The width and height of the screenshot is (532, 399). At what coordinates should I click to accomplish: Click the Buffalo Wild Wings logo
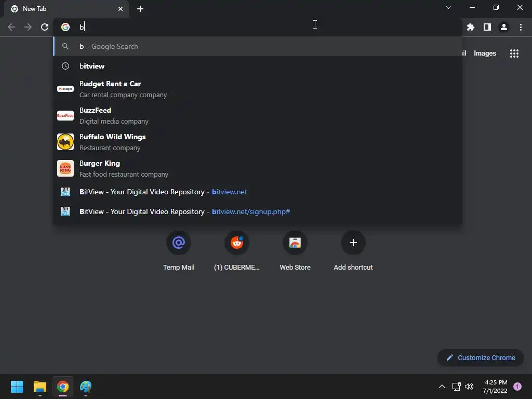65,142
